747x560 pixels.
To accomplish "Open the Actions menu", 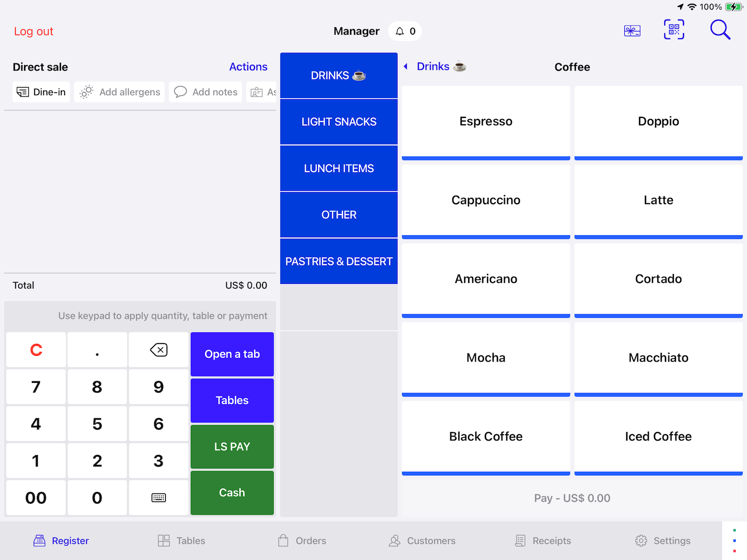I will click(248, 67).
